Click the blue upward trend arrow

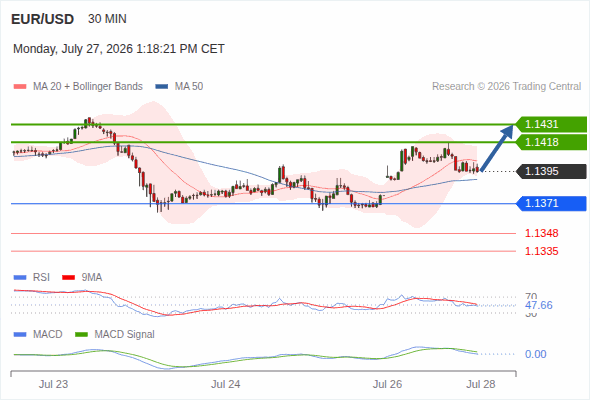tap(497, 148)
